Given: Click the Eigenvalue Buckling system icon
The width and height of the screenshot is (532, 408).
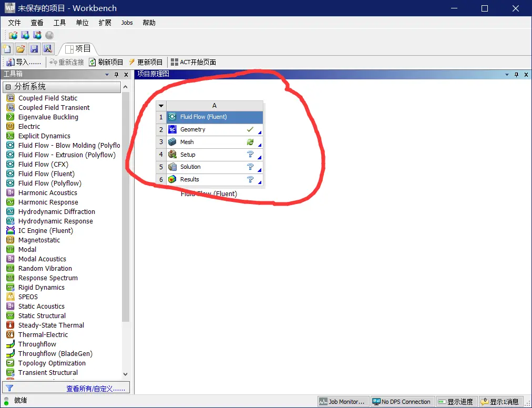Looking at the screenshot, I should pos(11,117).
